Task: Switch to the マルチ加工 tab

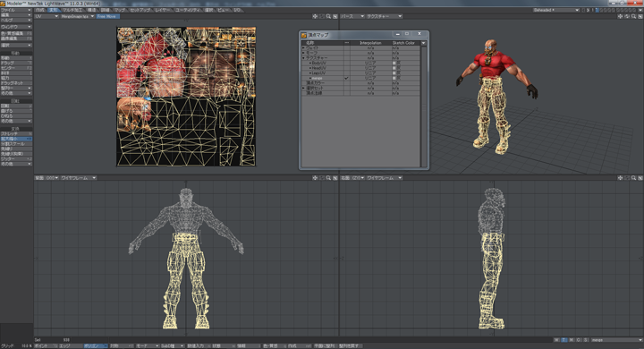Action: click(72, 10)
